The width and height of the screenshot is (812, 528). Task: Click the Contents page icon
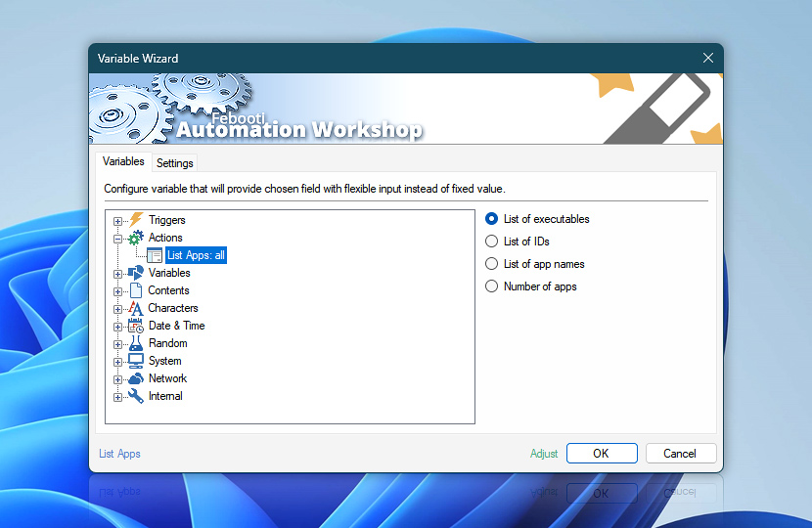point(136,290)
